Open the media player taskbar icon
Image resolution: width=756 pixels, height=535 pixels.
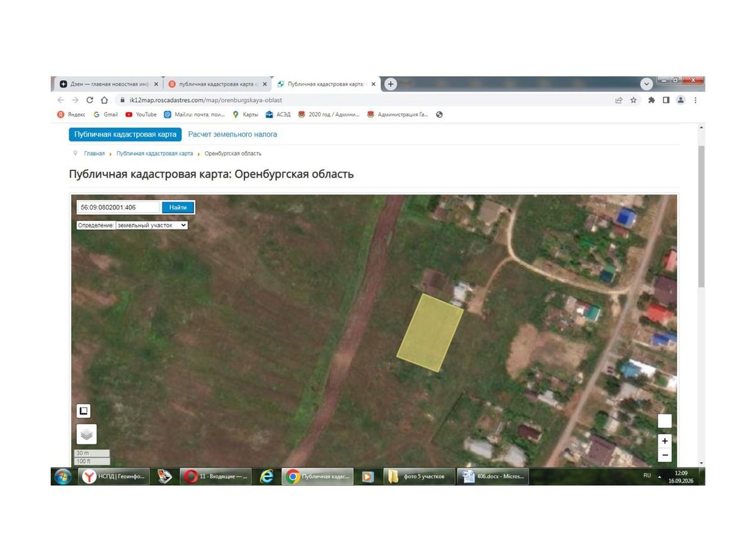368,476
